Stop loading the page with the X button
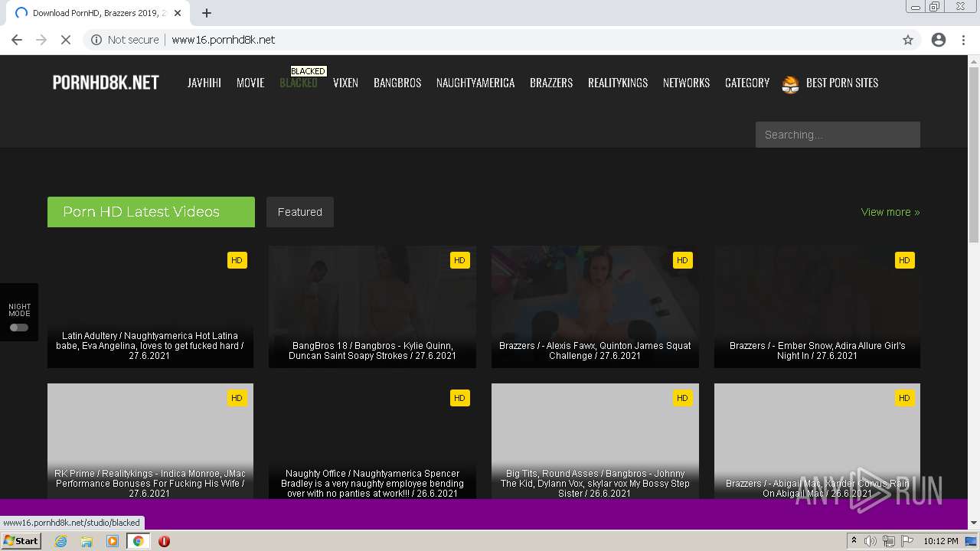This screenshot has width=980, height=551. coord(66,40)
